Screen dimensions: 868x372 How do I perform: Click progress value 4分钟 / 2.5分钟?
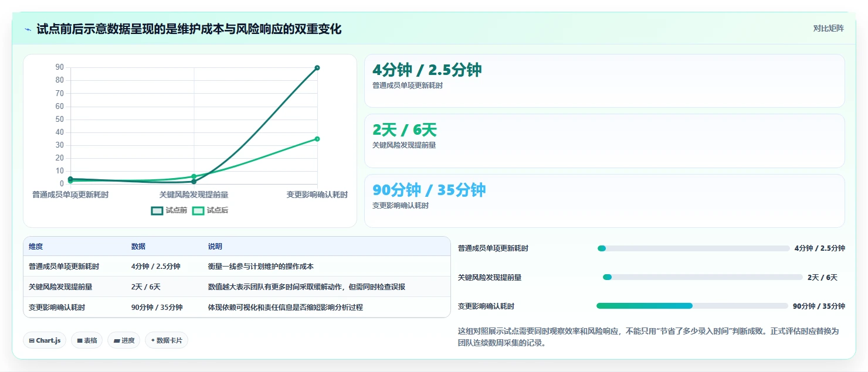820,248
